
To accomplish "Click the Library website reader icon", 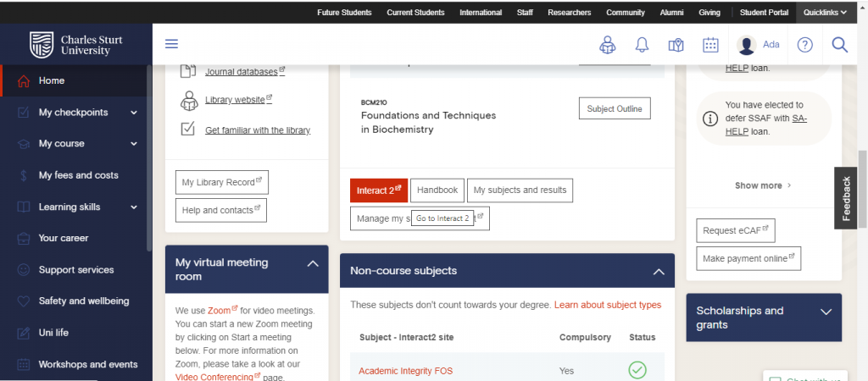I will [189, 101].
